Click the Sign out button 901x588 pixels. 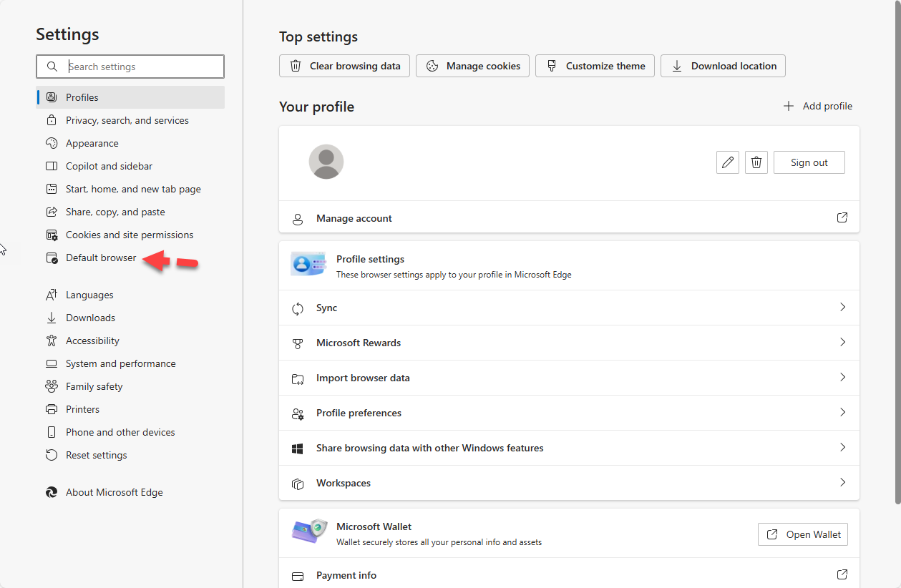pyautogui.click(x=809, y=162)
